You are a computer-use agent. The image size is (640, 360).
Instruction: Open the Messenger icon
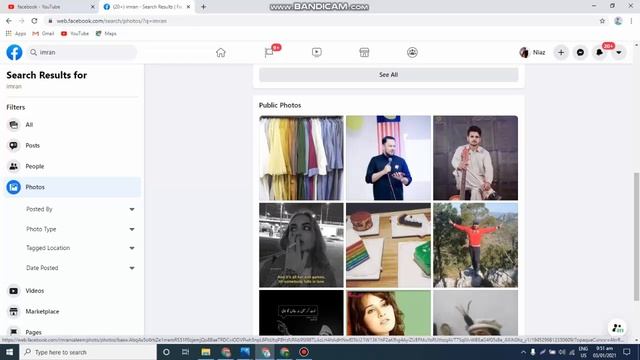point(580,52)
